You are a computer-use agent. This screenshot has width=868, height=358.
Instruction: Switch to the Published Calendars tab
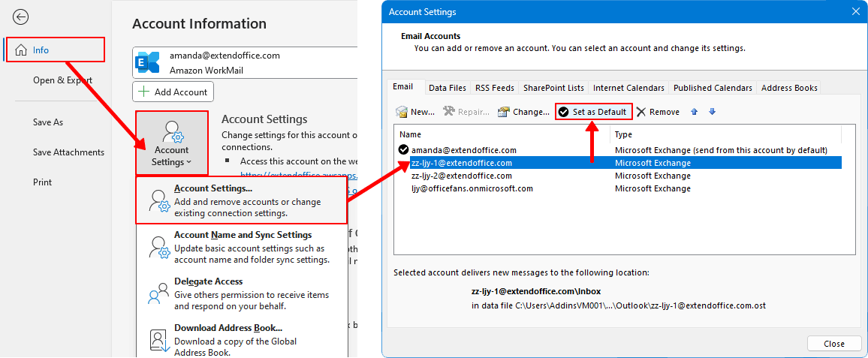point(713,88)
